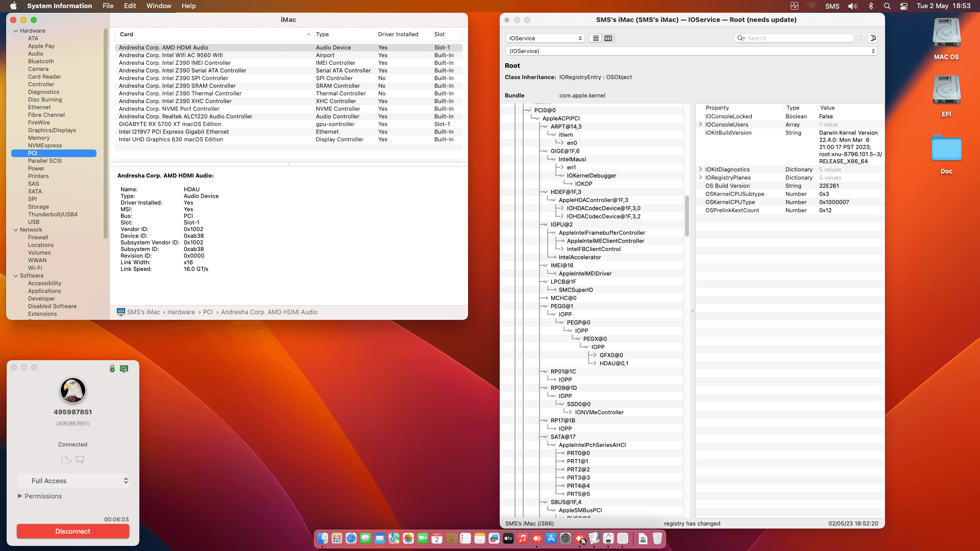The width and height of the screenshot is (980, 551).
Task: Collapse Software section in sidebar
Action: (x=16, y=276)
